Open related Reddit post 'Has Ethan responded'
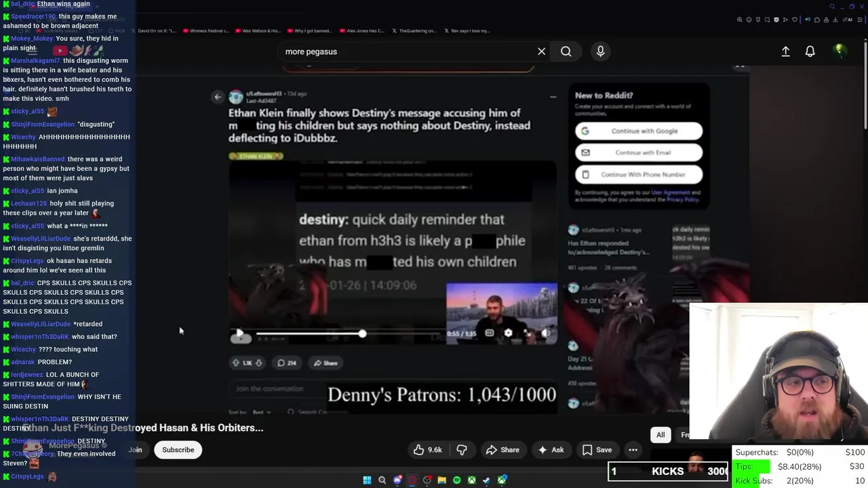868x488 pixels. click(608, 247)
